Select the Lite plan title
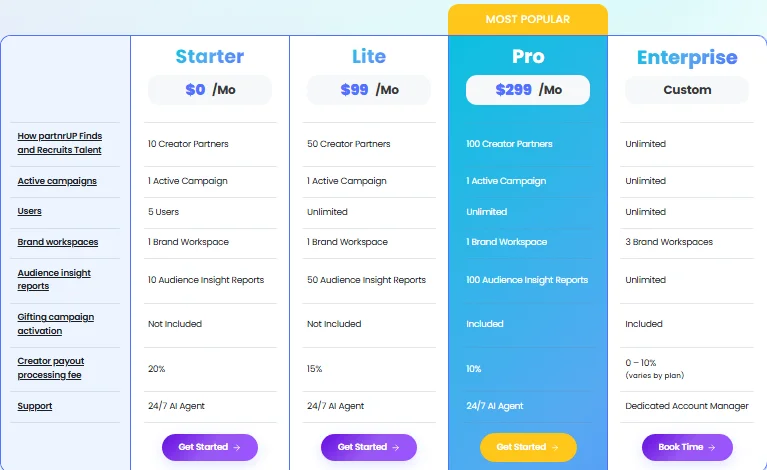767x470 pixels. coord(369,56)
